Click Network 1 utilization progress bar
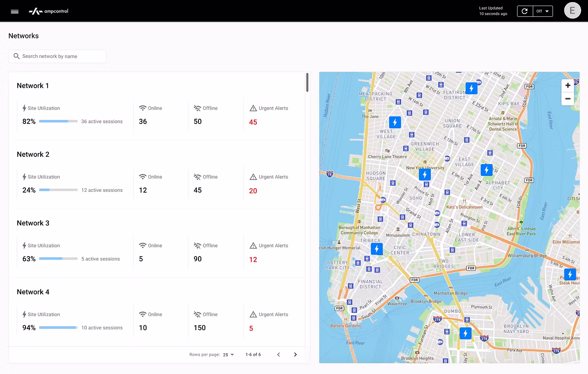588x374 pixels. pyautogui.click(x=58, y=121)
